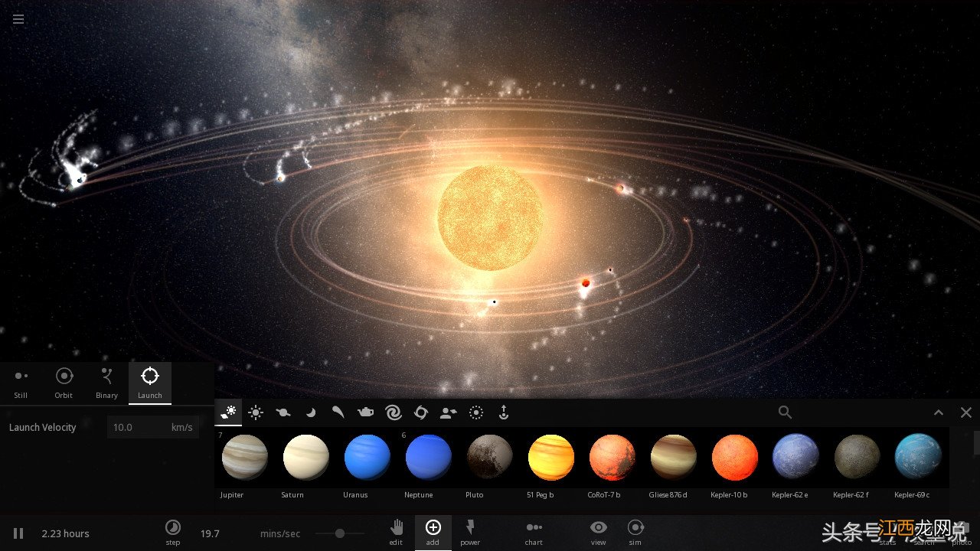Close the add object panel
Image resolution: width=980 pixels, height=551 pixels.
966,412
